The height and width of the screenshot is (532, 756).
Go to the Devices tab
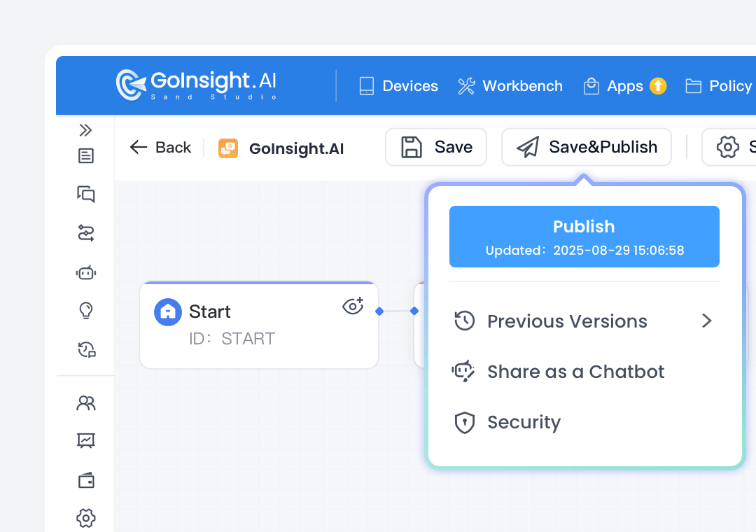point(398,86)
